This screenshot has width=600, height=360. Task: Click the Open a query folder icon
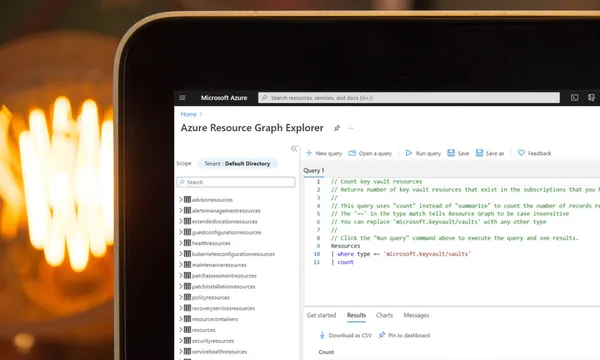[x=352, y=153]
